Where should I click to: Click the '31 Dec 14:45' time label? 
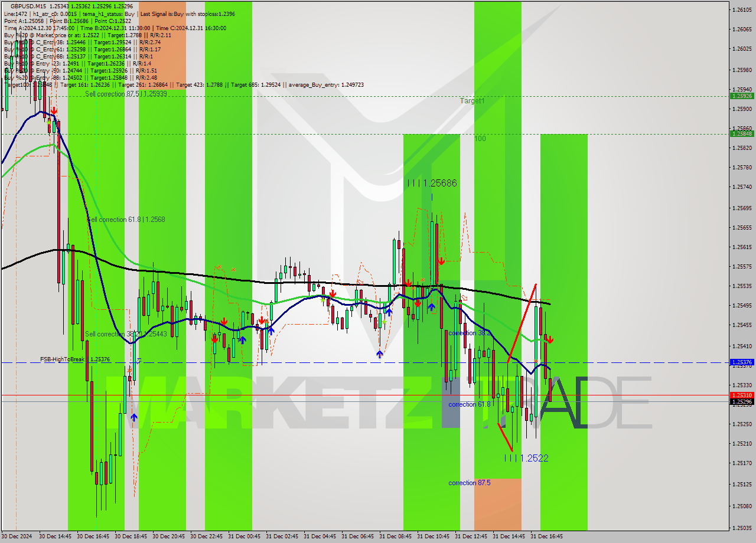click(509, 537)
